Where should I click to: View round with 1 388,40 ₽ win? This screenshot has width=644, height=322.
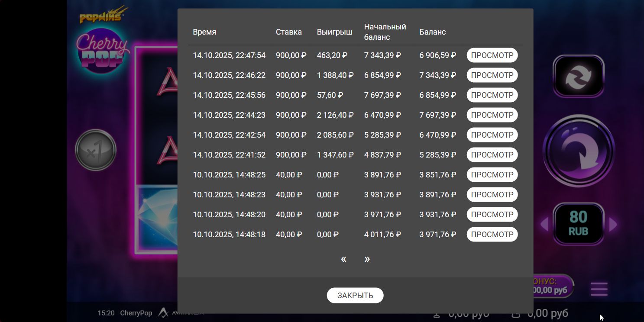(492, 75)
